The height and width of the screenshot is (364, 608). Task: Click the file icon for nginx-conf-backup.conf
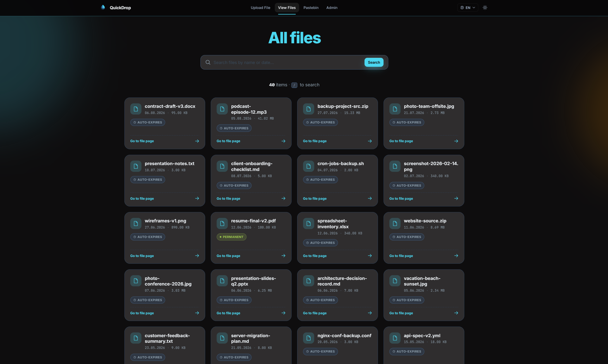[x=308, y=338]
